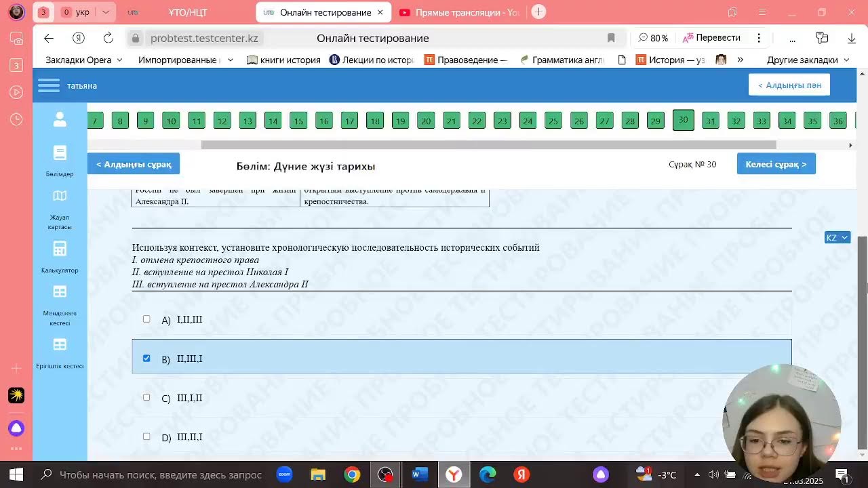The width and height of the screenshot is (868, 488).
Task: Open the weather -3°C taskbar widget
Action: point(656,474)
